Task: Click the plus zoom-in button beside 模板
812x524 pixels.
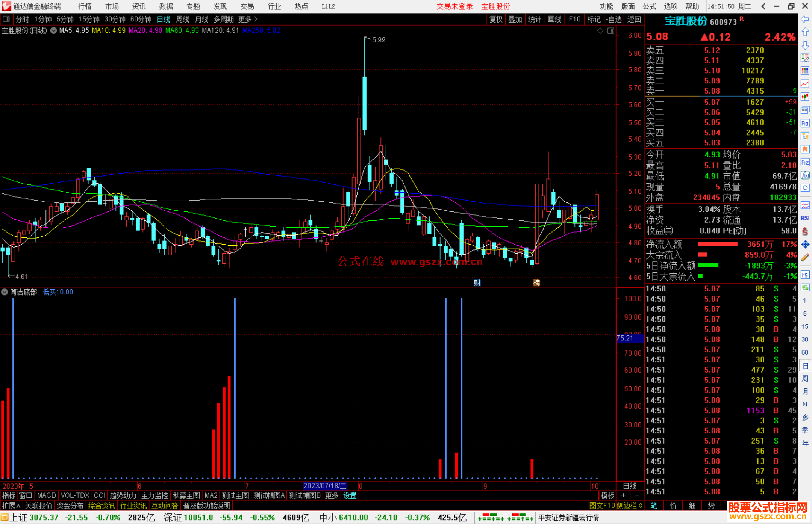Action: (x=623, y=495)
